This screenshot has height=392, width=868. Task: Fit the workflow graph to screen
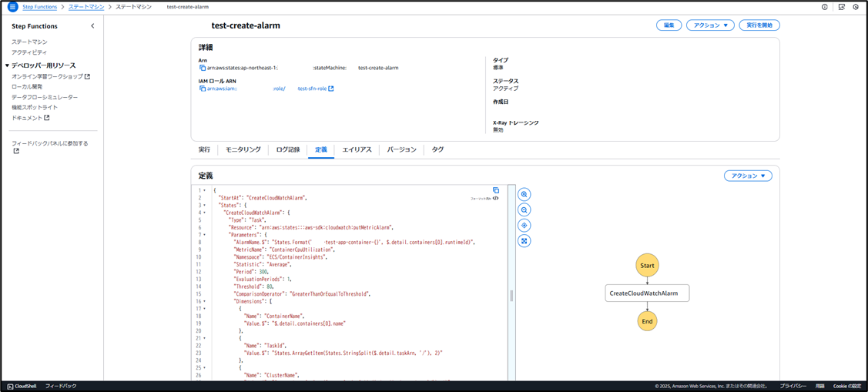(x=524, y=241)
